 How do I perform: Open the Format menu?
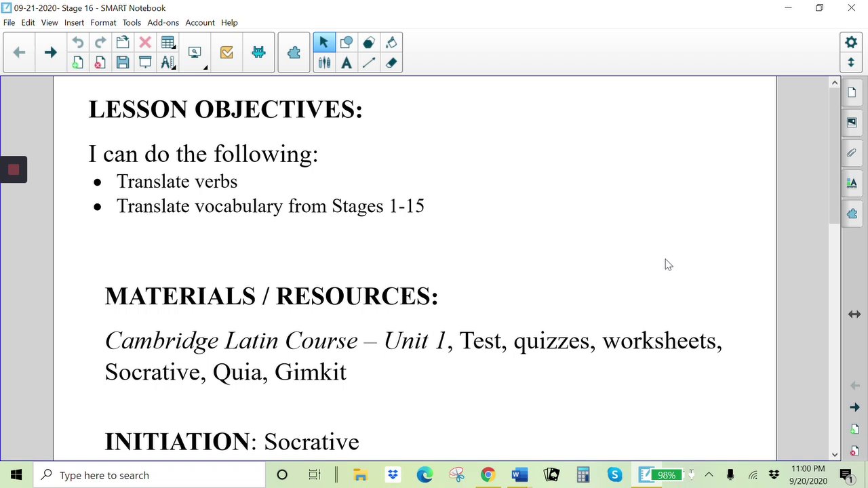pos(103,22)
